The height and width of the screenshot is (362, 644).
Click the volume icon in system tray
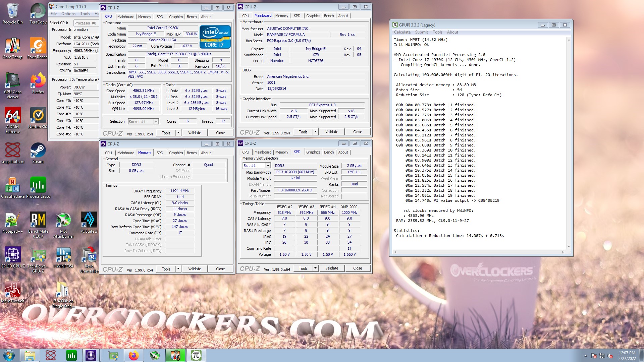tap(610, 356)
